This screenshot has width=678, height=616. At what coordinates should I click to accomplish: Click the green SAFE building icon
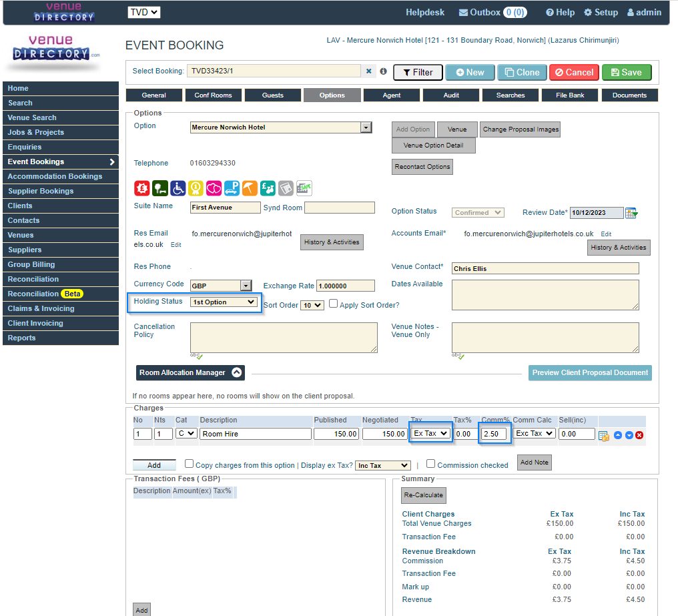point(304,188)
